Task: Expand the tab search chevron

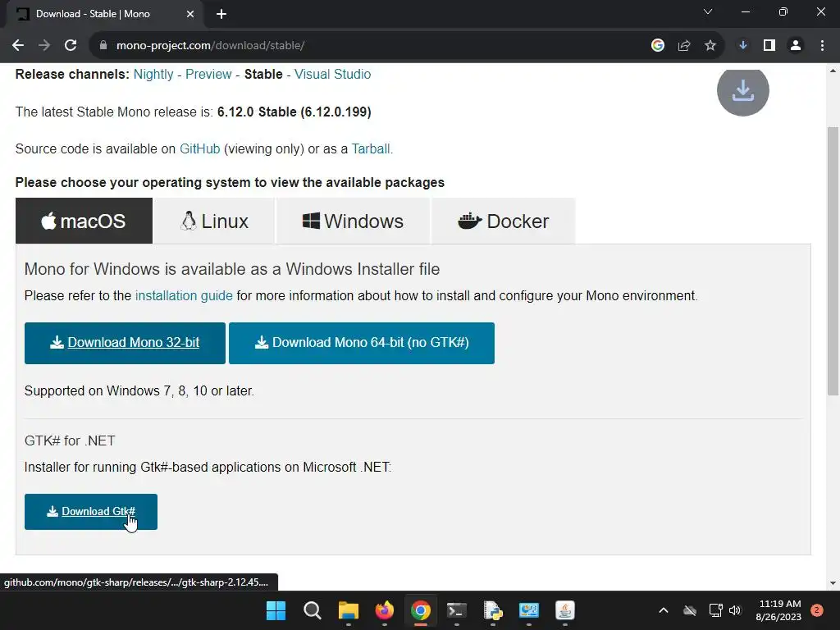Action: [708, 11]
